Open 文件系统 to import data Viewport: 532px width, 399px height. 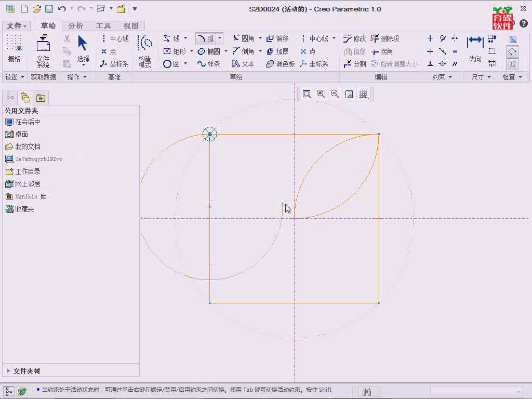tap(43, 51)
